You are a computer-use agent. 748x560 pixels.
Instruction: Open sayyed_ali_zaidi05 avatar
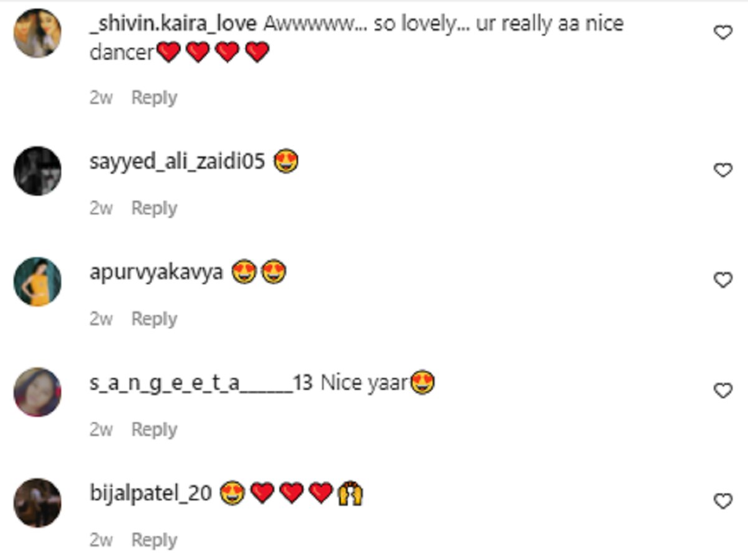tap(37, 171)
